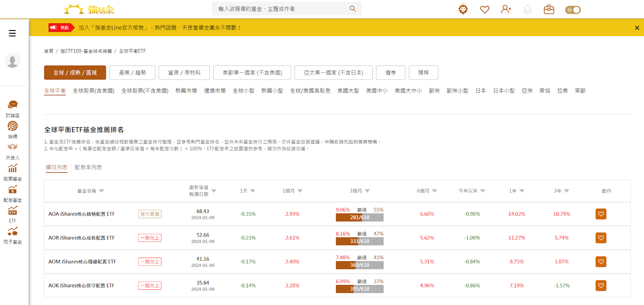Click the search magnifier icon
The height and width of the screenshot is (305, 644).
(x=353, y=8)
